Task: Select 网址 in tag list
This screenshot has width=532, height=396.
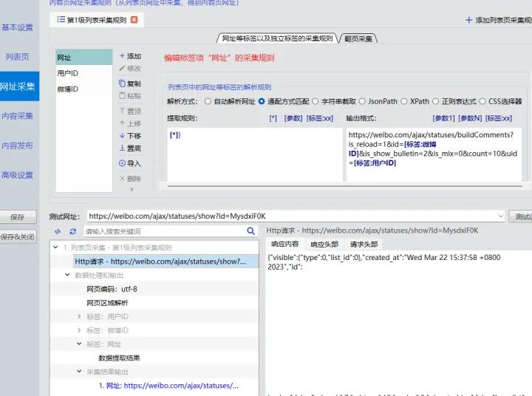Action: coord(83,58)
